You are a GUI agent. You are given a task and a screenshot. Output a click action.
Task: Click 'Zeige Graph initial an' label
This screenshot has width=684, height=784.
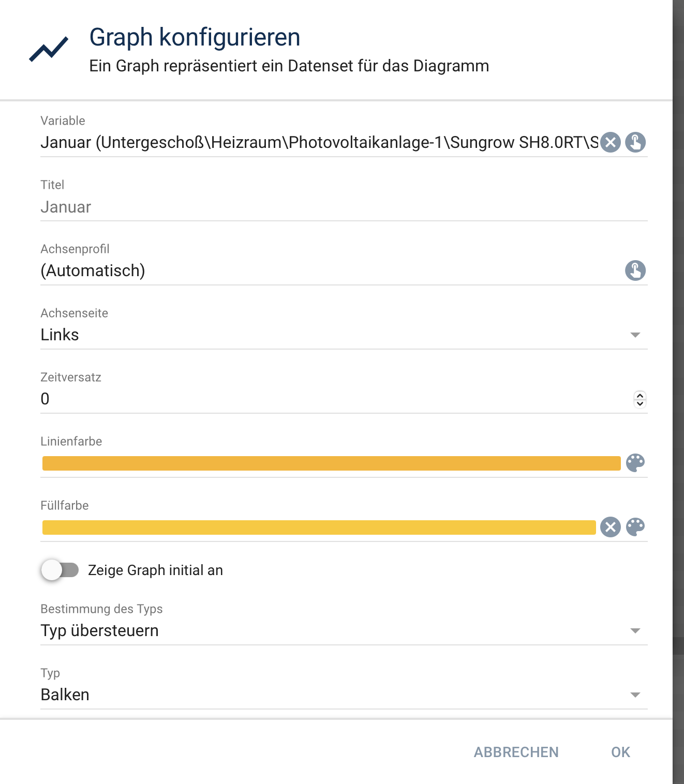(155, 570)
